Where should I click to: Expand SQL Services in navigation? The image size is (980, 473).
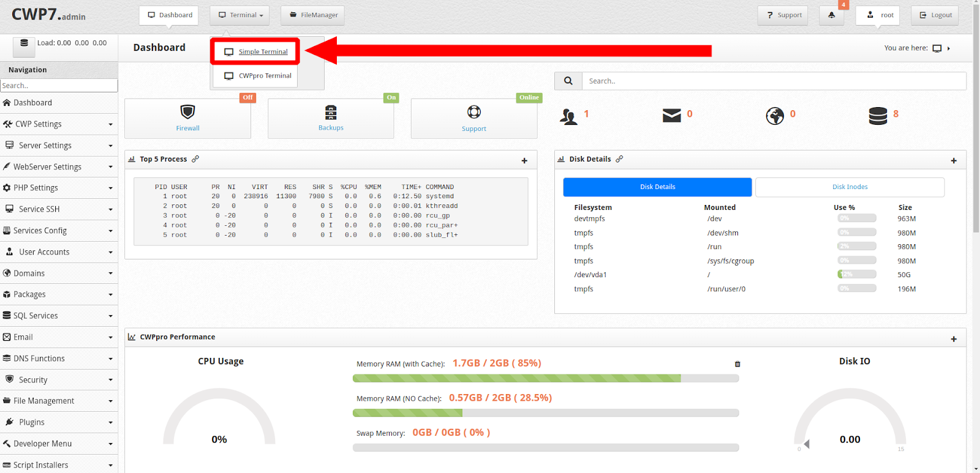(59, 316)
